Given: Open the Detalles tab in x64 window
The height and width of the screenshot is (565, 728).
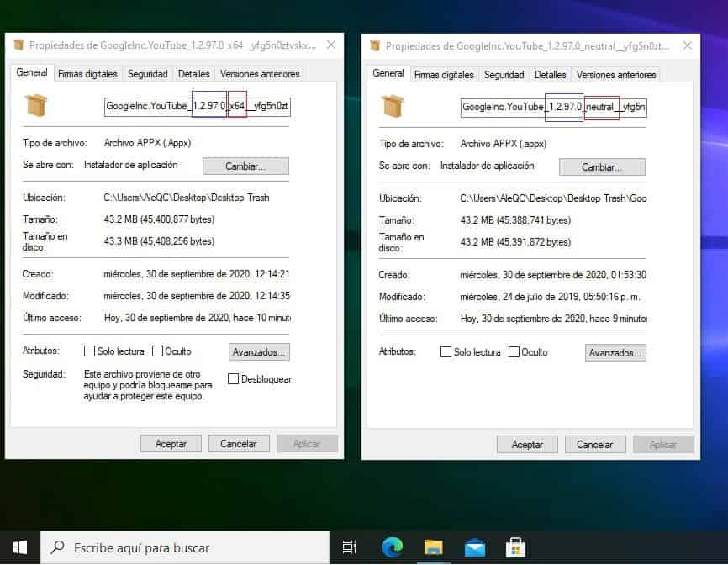Looking at the screenshot, I should tap(193, 74).
